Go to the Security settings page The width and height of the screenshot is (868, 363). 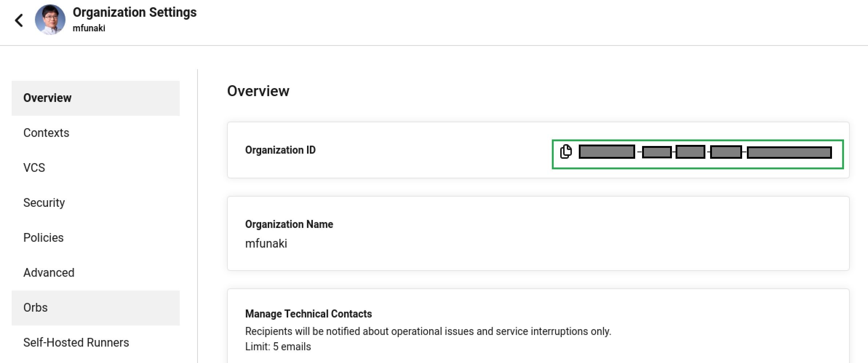click(96, 203)
